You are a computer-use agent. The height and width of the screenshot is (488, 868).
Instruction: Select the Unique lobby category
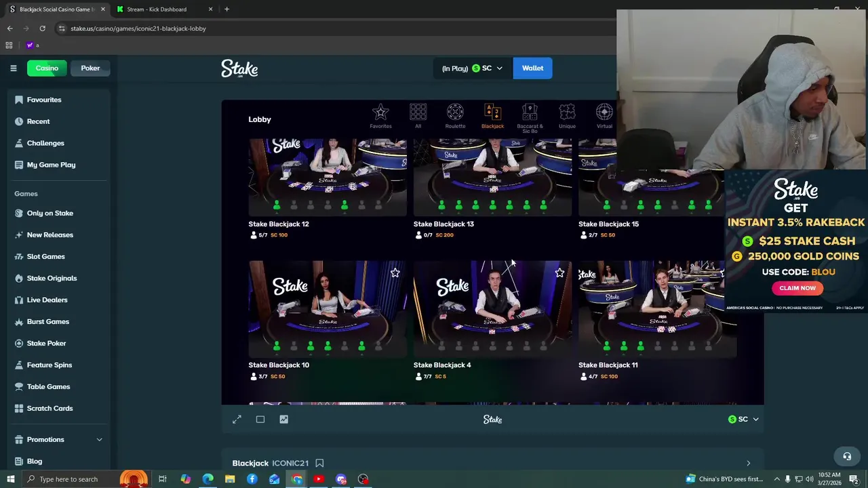[x=567, y=117]
